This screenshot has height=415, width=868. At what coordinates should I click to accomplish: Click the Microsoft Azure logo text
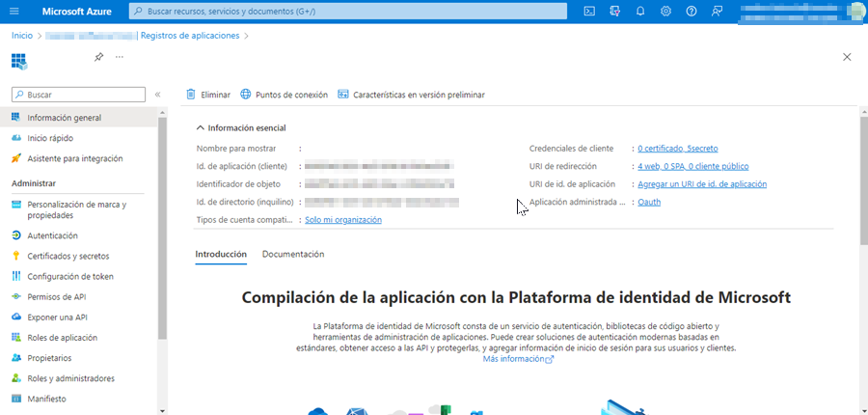point(76,11)
